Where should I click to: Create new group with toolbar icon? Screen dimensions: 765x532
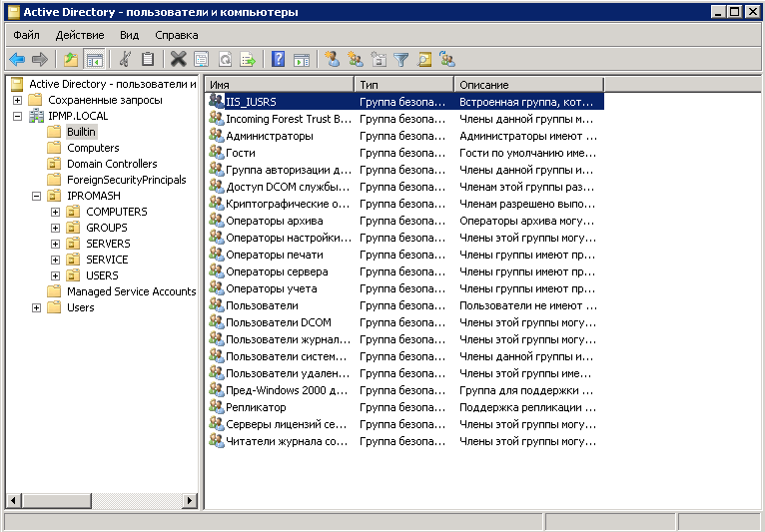(356, 60)
